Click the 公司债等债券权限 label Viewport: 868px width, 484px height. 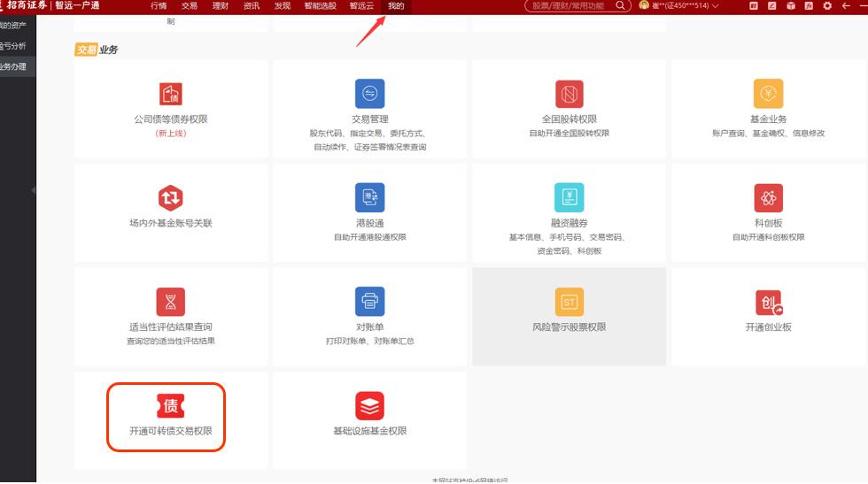coord(170,119)
